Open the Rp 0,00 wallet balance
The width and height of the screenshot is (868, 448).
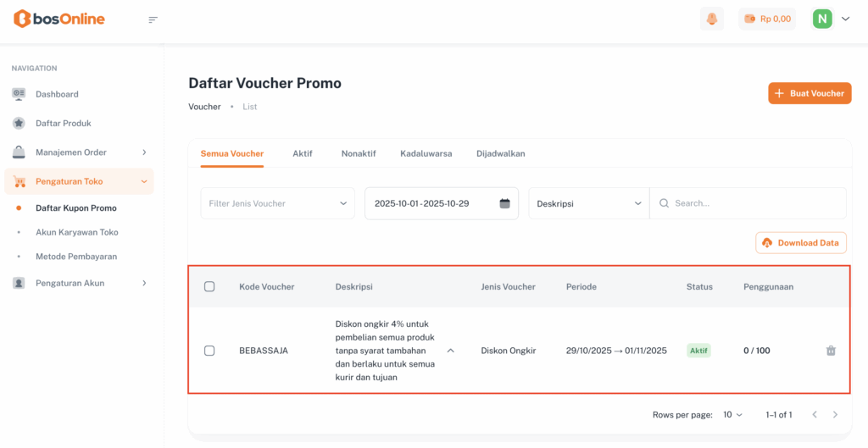(x=767, y=19)
